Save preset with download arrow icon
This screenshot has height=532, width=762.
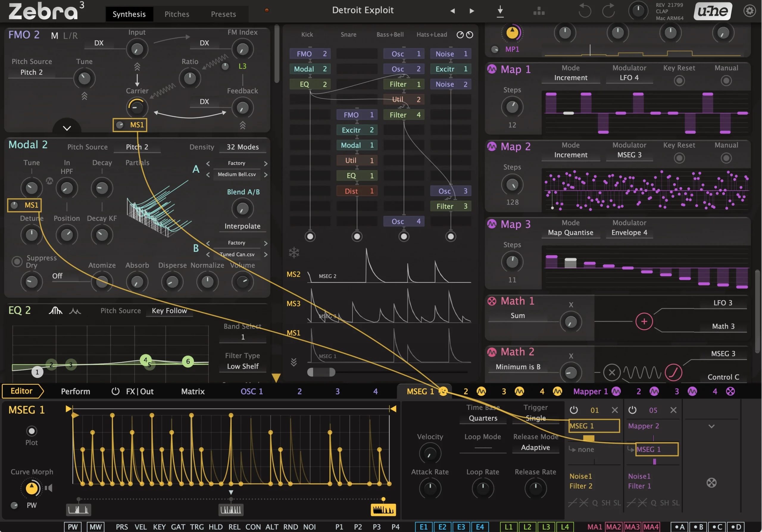click(500, 11)
